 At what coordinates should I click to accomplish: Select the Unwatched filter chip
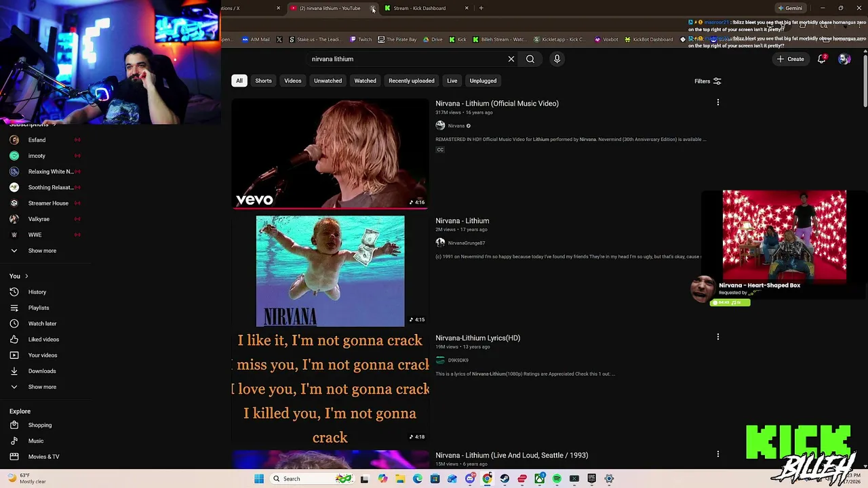tap(328, 81)
